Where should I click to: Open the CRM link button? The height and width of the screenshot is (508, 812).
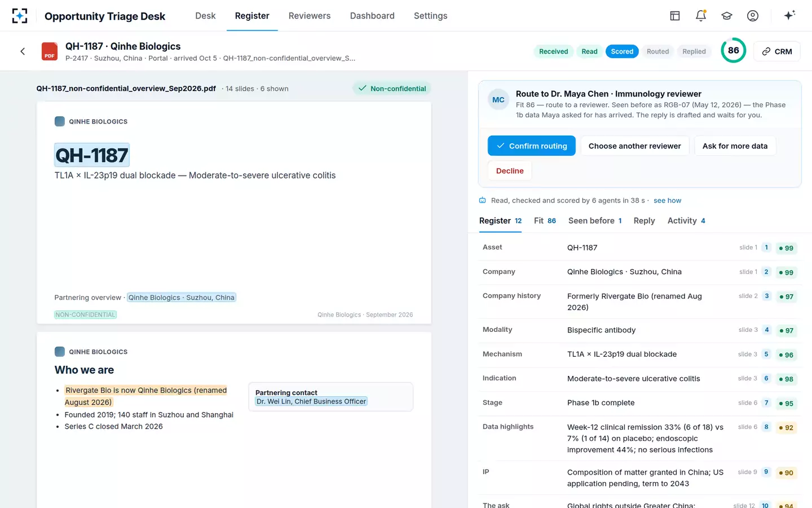[777, 51]
